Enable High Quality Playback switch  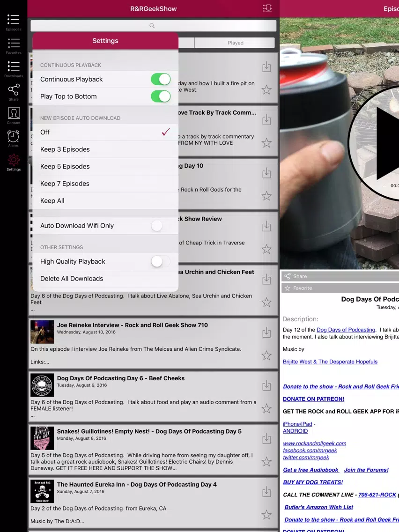(161, 262)
